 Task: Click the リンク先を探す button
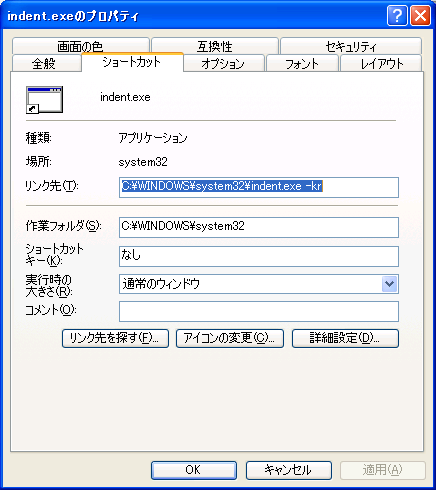(x=115, y=338)
